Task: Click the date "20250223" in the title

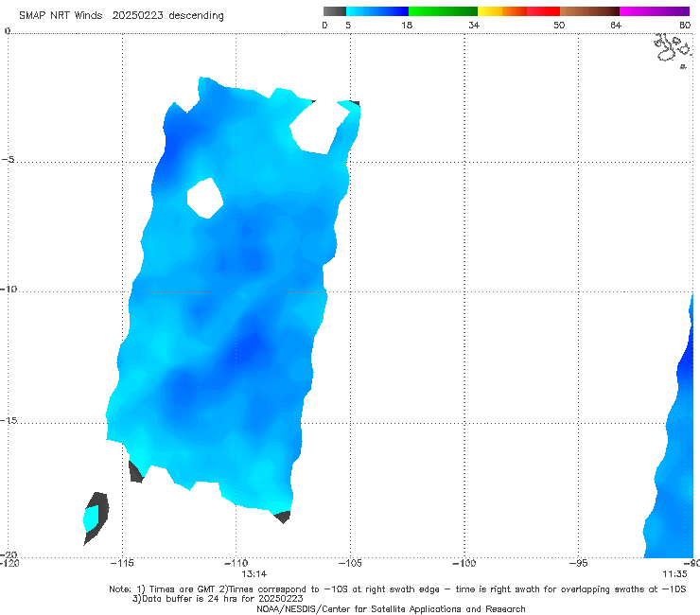Action: [x=137, y=15]
